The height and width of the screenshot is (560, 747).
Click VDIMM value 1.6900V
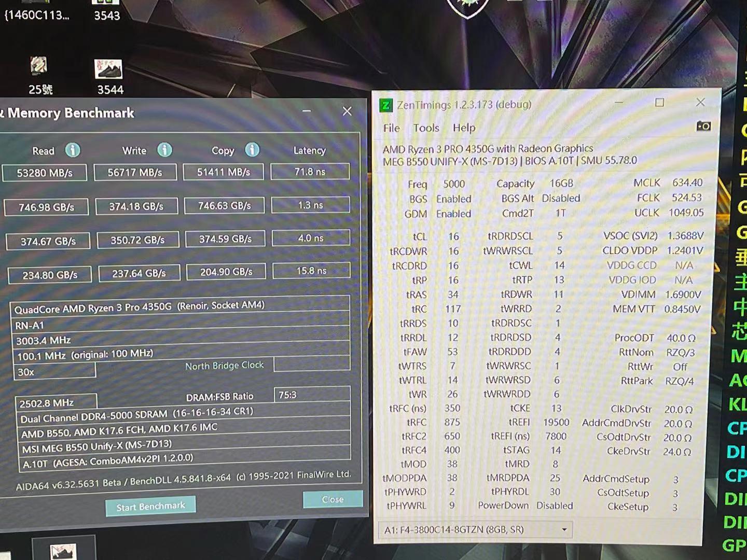pyautogui.click(x=683, y=295)
